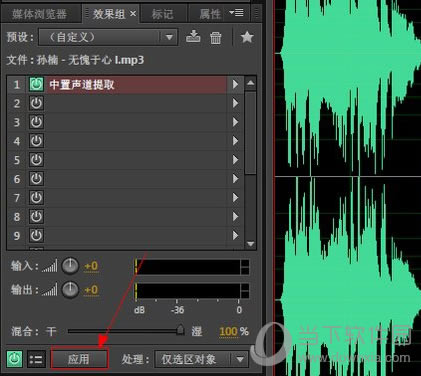
Task: Adjust the 输出 output gain knob
Action: pos(70,290)
